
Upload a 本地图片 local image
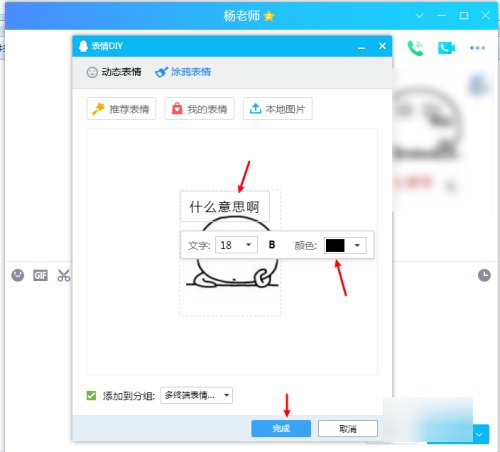(278, 109)
